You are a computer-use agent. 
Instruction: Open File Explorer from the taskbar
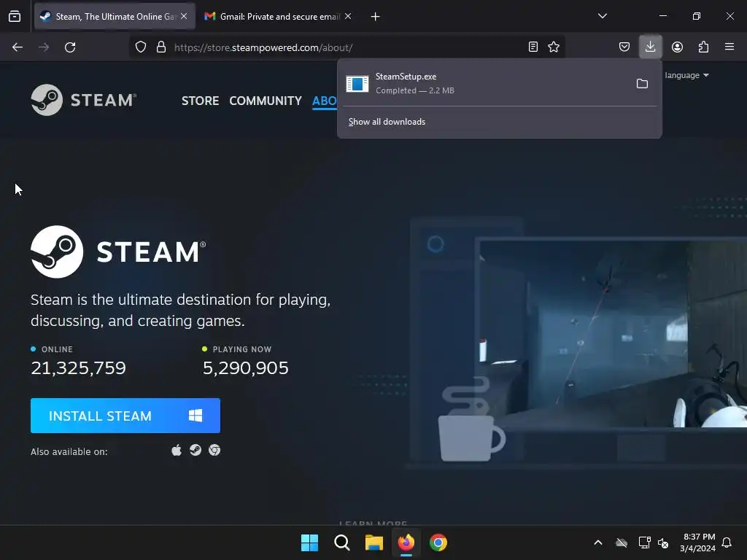click(374, 542)
